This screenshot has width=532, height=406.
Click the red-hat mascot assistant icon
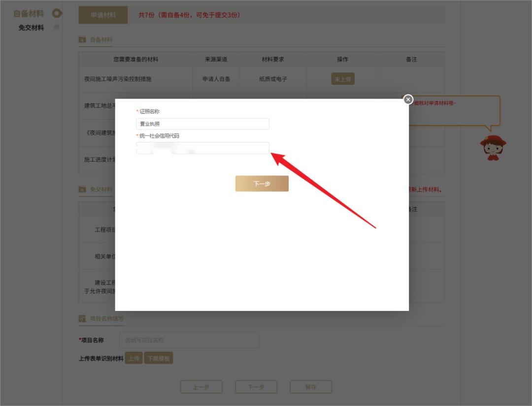(x=493, y=148)
